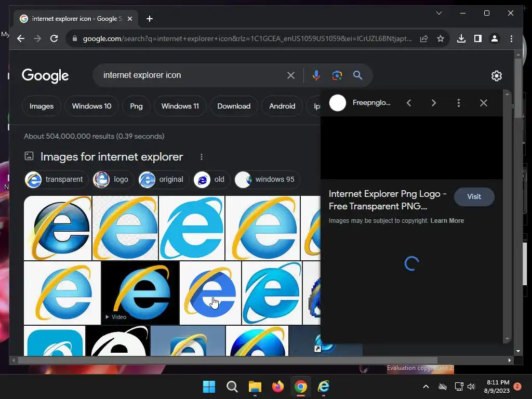Click the forward navigation arrow
532x399 pixels.
[37, 38]
